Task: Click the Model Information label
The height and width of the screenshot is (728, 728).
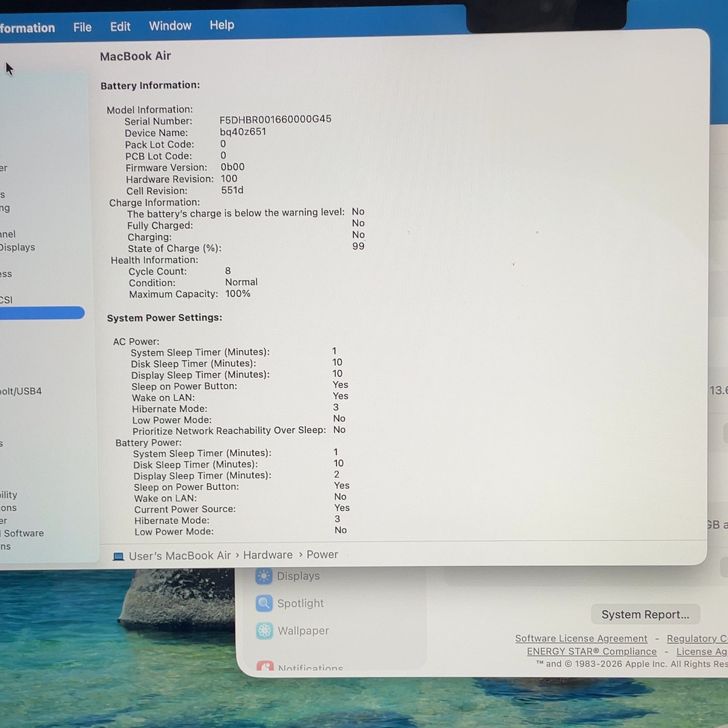Action: pyautogui.click(x=150, y=109)
